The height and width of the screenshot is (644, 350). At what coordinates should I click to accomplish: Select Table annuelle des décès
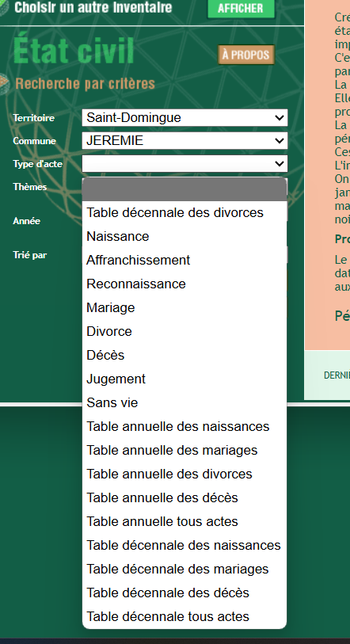point(185,498)
